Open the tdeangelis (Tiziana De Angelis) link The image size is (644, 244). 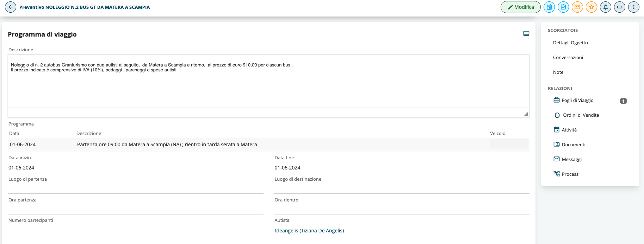tap(309, 231)
